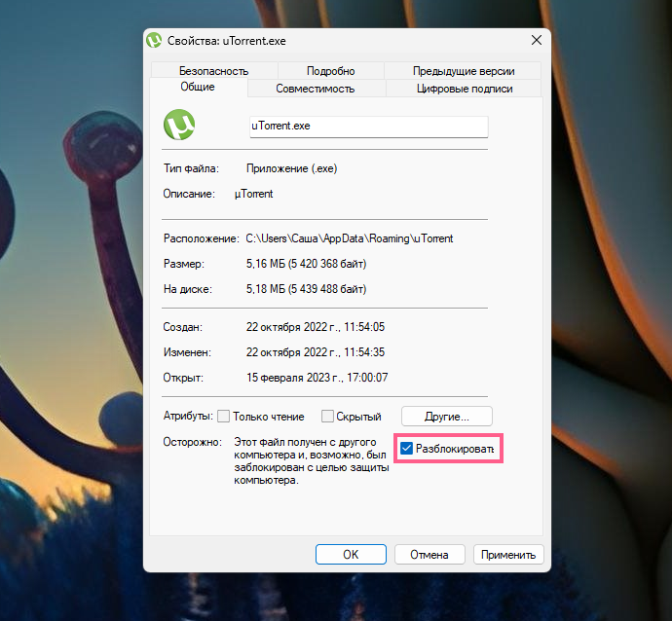Click the uTorrent.exe file name field
The image size is (672, 621).
(x=368, y=127)
